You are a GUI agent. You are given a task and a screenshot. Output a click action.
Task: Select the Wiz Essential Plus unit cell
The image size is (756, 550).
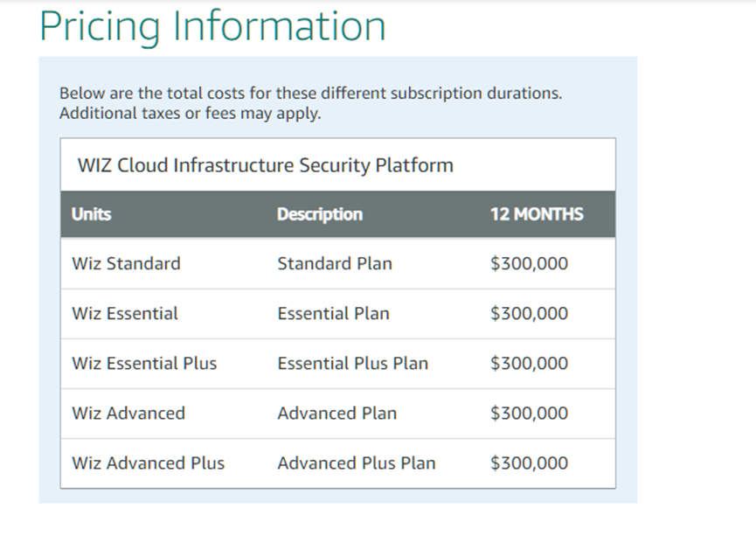(144, 363)
